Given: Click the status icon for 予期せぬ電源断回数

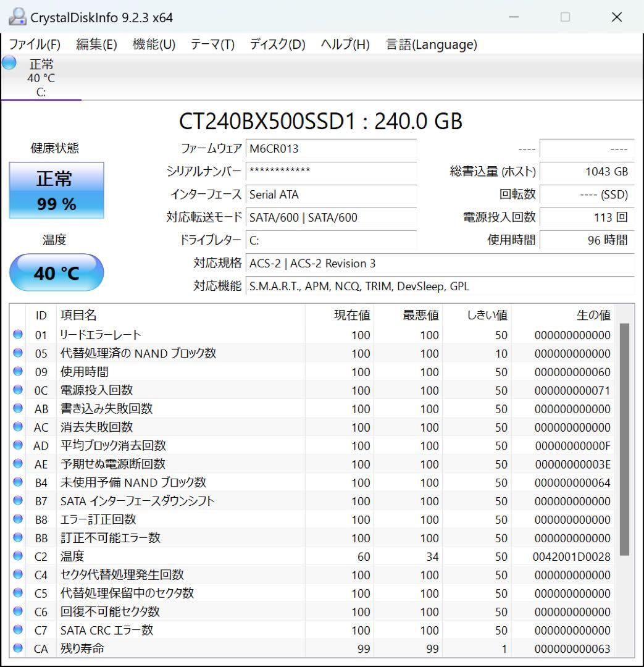Looking at the screenshot, I should pyautogui.click(x=19, y=464).
